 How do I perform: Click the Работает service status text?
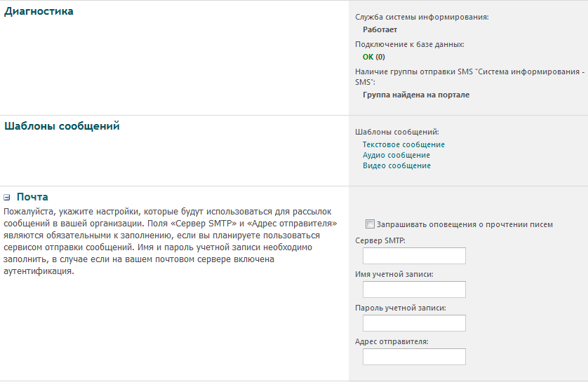pos(380,29)
